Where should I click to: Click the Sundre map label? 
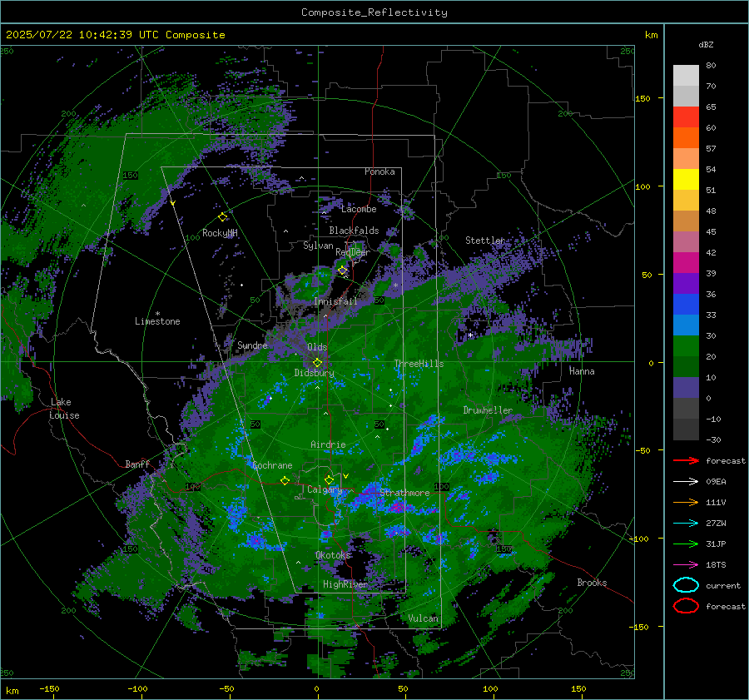tap(252, 345)
